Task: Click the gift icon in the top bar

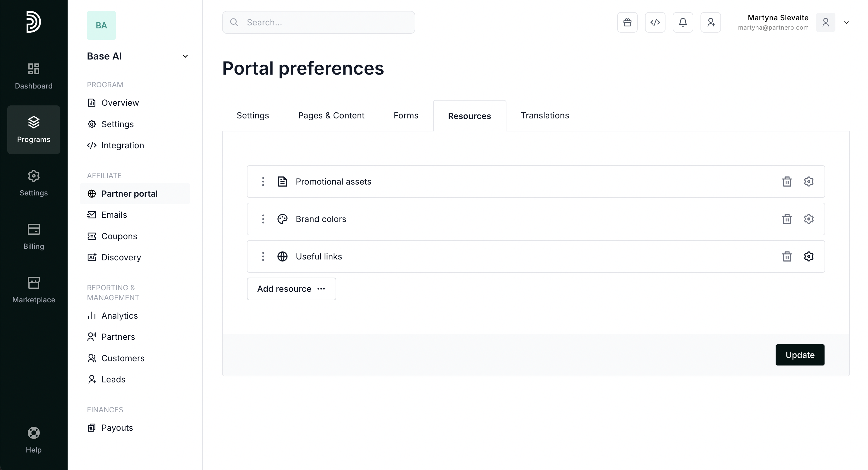Action: click(x=627, y=23)
